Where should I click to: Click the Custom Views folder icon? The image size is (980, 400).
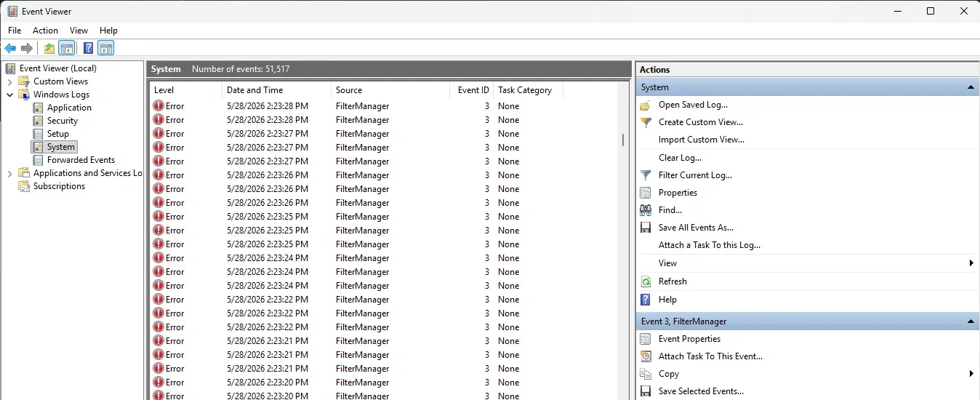pos(25,81)
